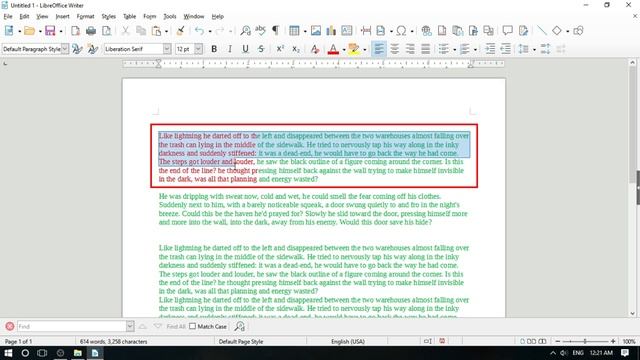This screenshot has width=640, height=360.
Task: Clear direct formatting icon
Action: click(x=315, y=49)
